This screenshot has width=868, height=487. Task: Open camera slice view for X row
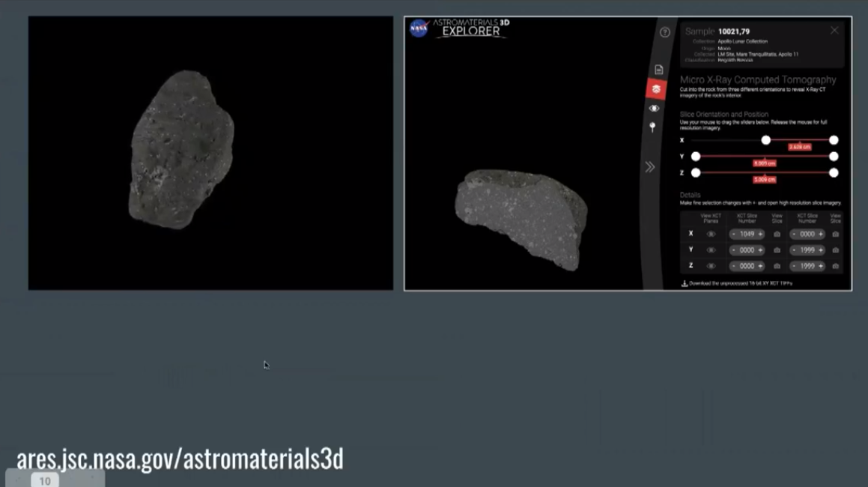[777, 235]
